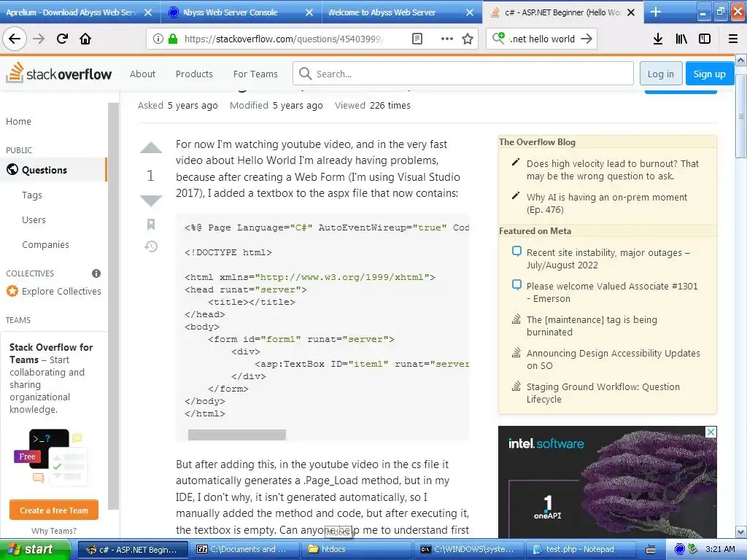Open the Products menu item
The height and width of the screenshot is (560, 747).
point(194,74)
